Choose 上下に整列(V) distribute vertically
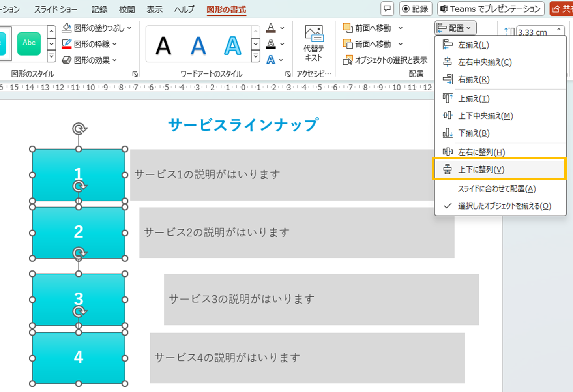Screen dimensions: 573x392 500,169
